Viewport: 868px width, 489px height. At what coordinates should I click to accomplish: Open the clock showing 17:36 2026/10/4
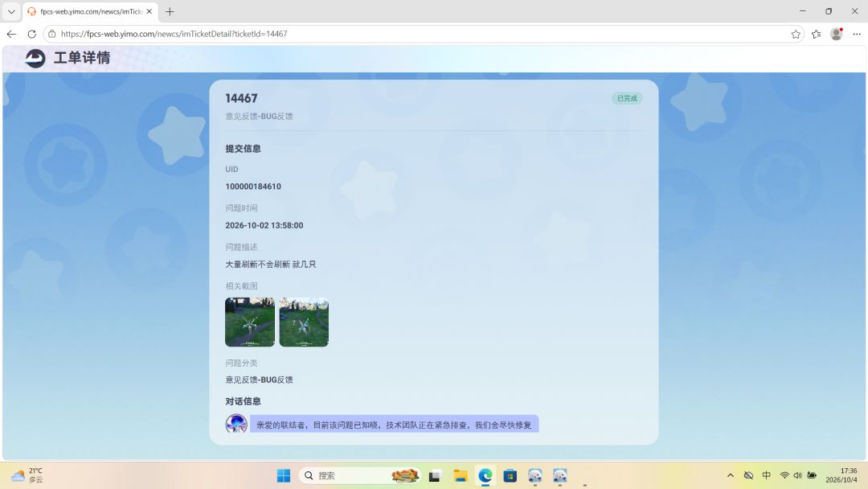842,475
